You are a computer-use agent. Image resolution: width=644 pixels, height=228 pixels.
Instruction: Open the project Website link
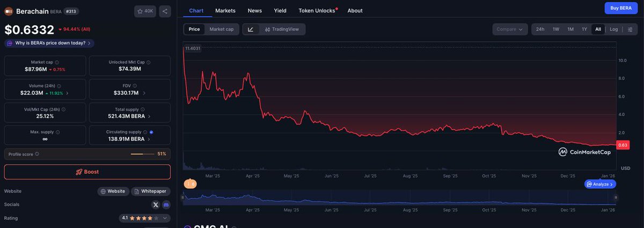[113, 191]
